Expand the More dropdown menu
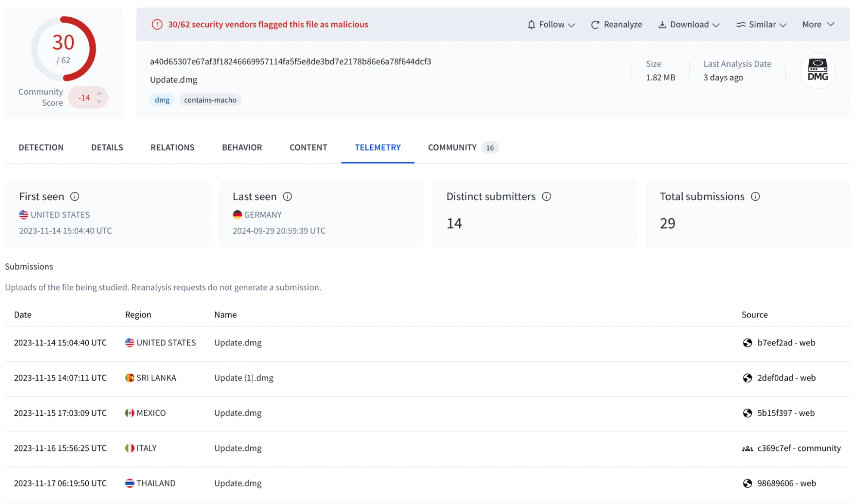 [817, 25]
